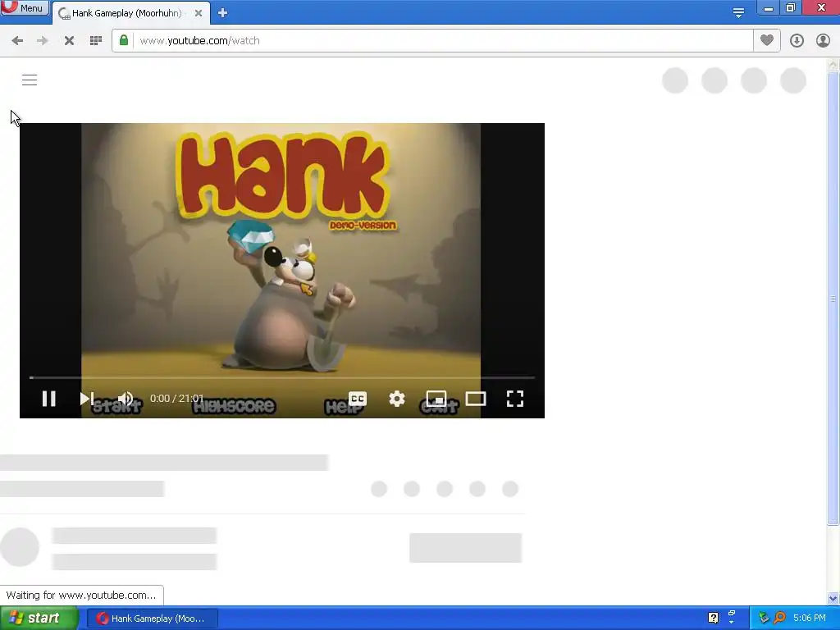The height and width of the screenshot is (630, 840).
Task: Click the taskbar clock 5:06 PM
Action: [809, 618]
